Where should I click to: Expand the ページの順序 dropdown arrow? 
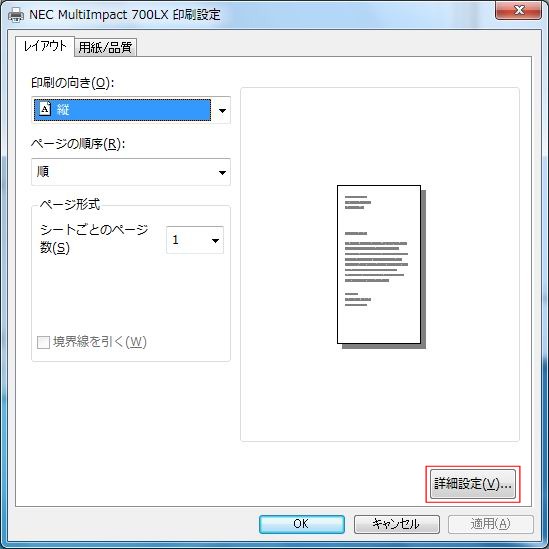coord(222,172)
